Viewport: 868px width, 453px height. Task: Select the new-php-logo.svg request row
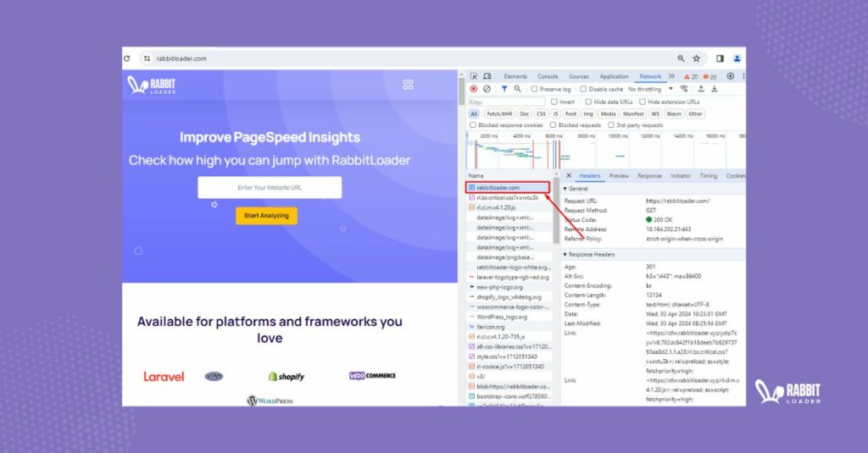point(509,287)
